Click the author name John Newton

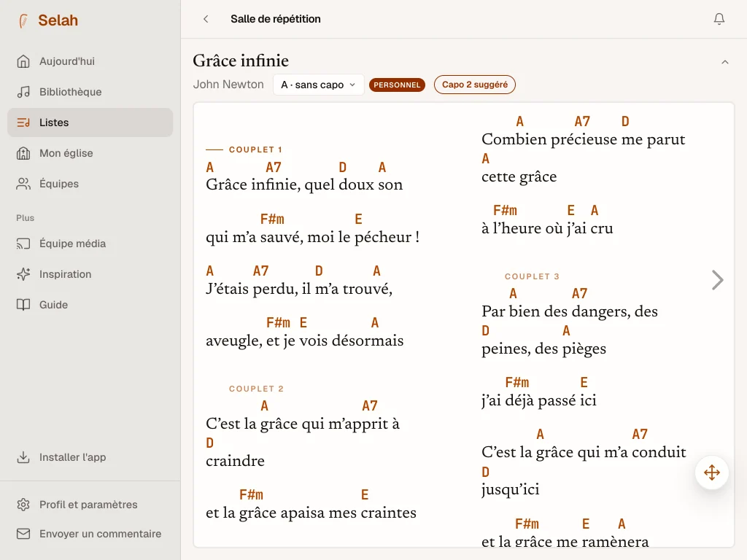228,85
